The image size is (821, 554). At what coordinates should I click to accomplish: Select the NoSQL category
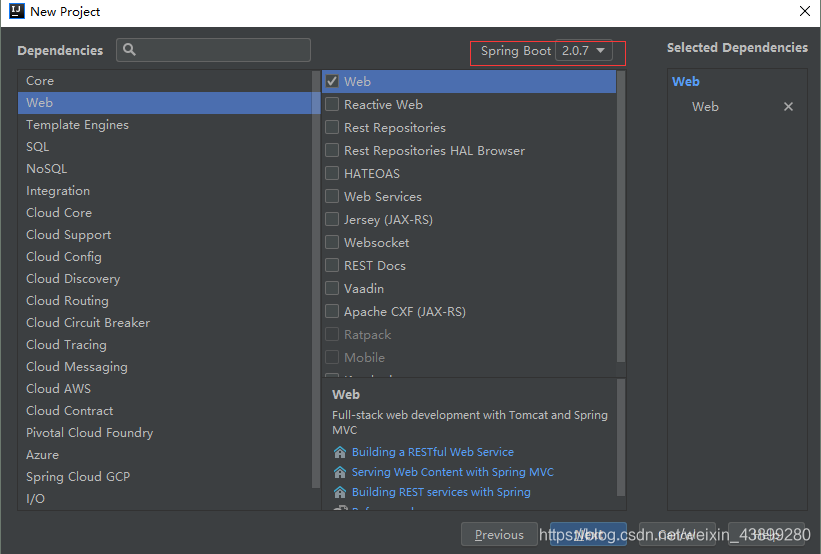(x=165, y=169)
